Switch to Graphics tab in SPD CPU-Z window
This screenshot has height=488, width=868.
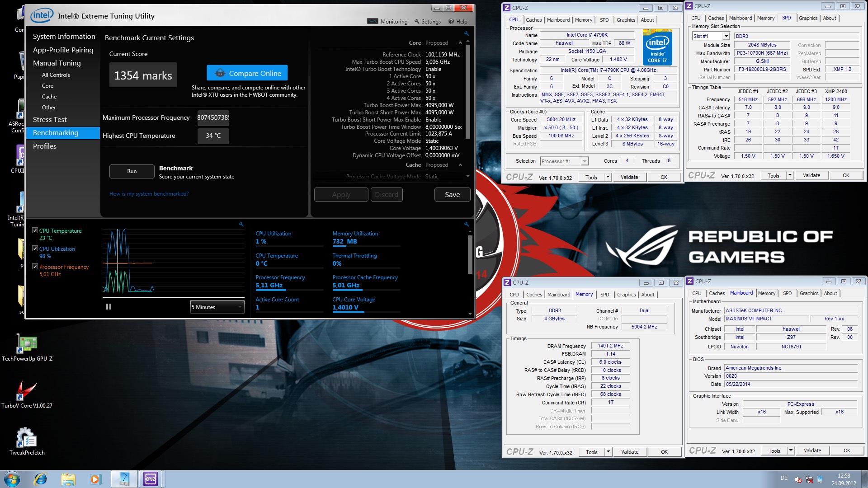808,18
